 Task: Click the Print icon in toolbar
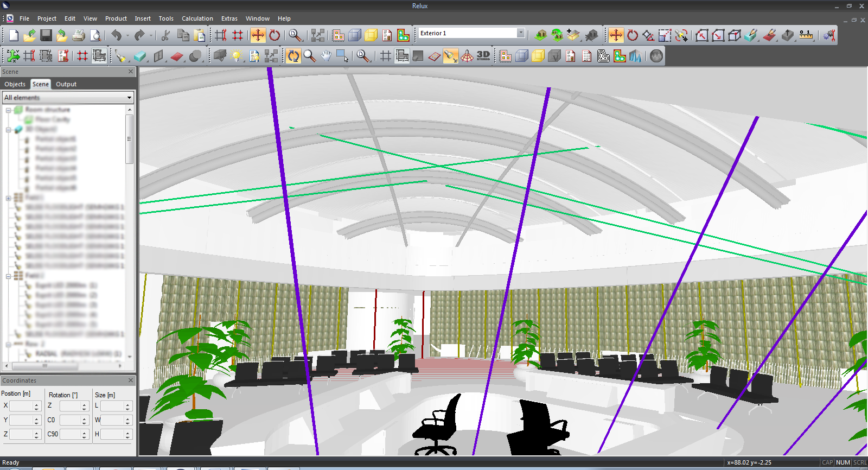[79, 36]
